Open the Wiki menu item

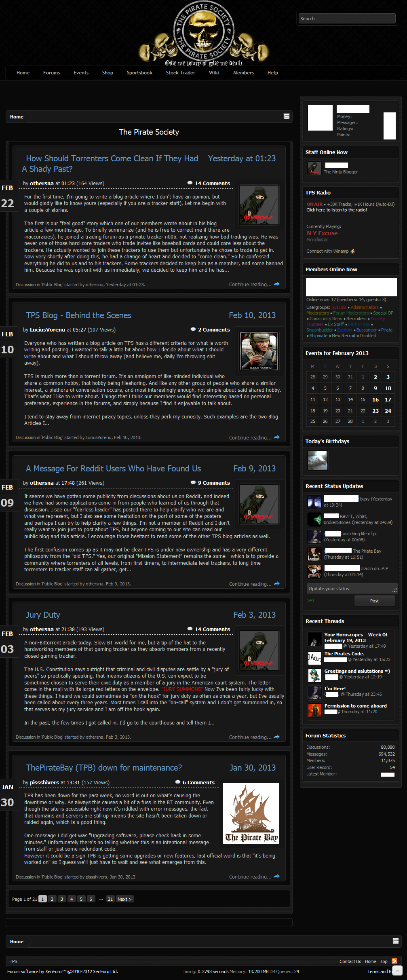[x=214, y=73]
